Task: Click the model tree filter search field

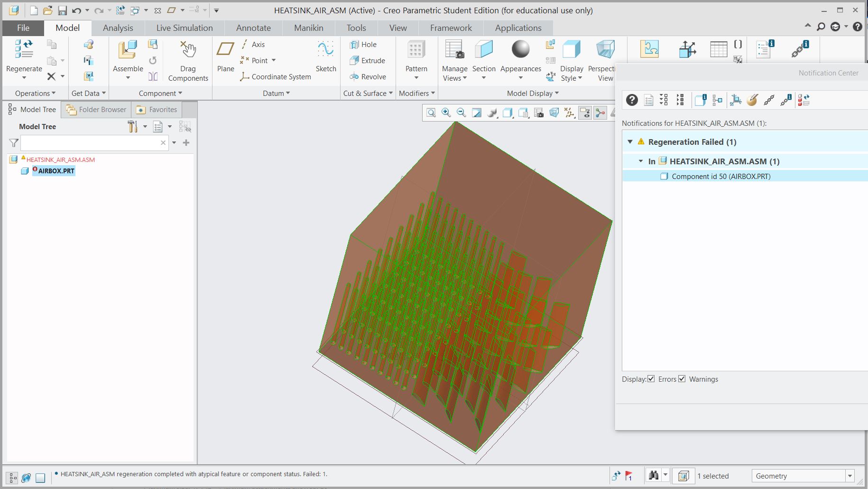Action: (x=90, y=143)
